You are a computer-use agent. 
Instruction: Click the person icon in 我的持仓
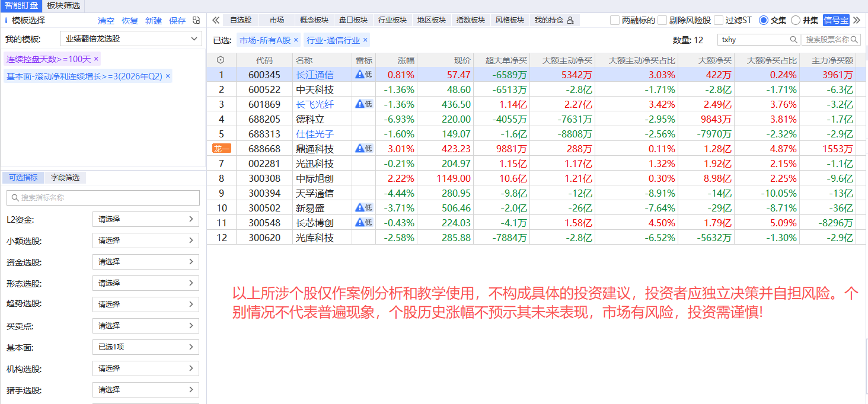point(570,20)
